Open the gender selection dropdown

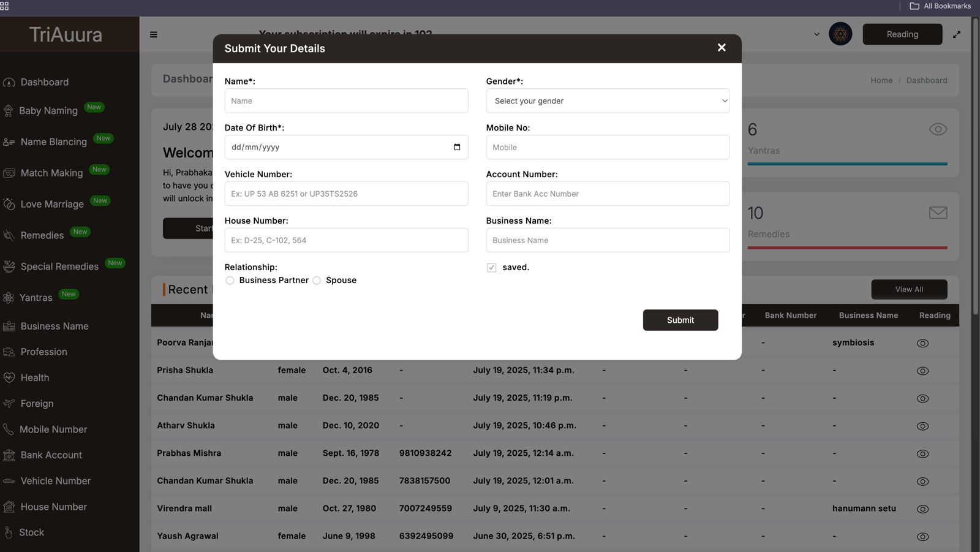coord(607,100)
